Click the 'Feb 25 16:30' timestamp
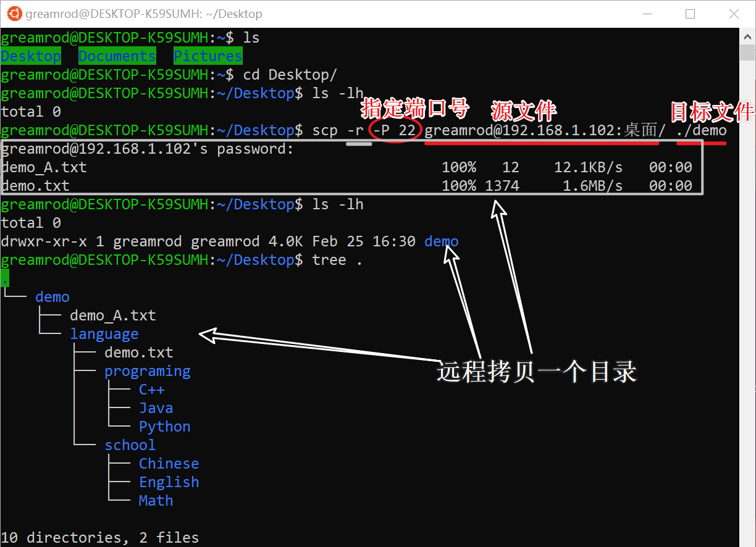The image size is (756, 547). [x=364, y=241]
